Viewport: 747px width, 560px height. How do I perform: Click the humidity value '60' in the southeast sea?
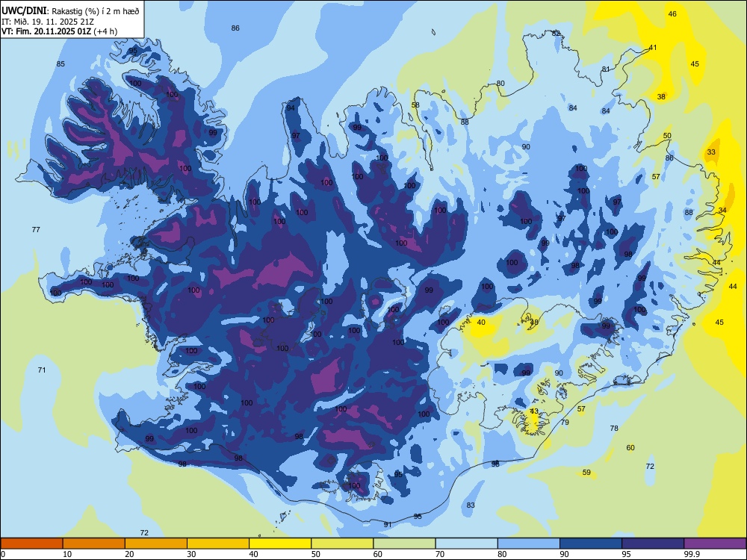630,447
